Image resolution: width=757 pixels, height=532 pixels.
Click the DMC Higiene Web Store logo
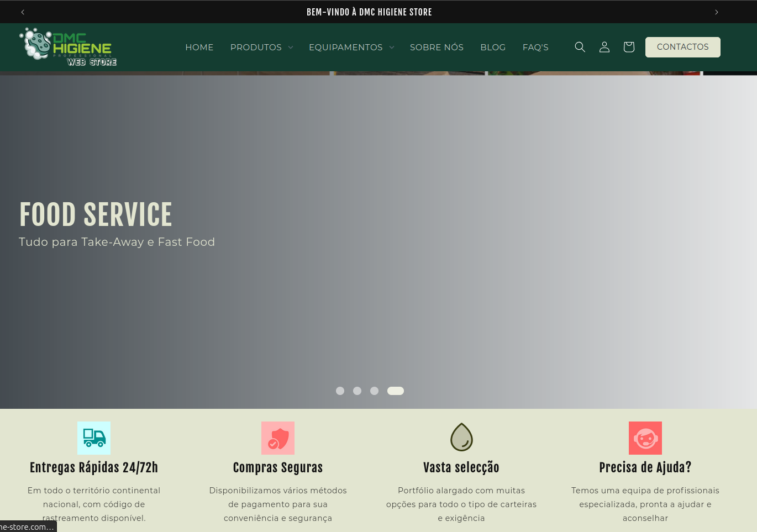pyautogui.click(x=69, y=47)
